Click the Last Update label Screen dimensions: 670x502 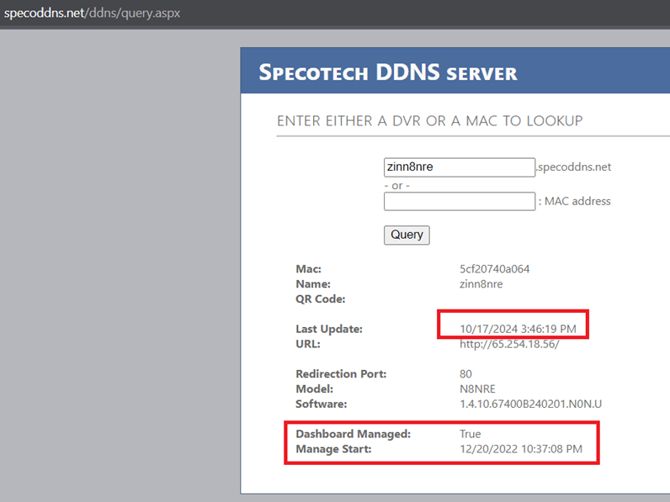pos(329,329)
